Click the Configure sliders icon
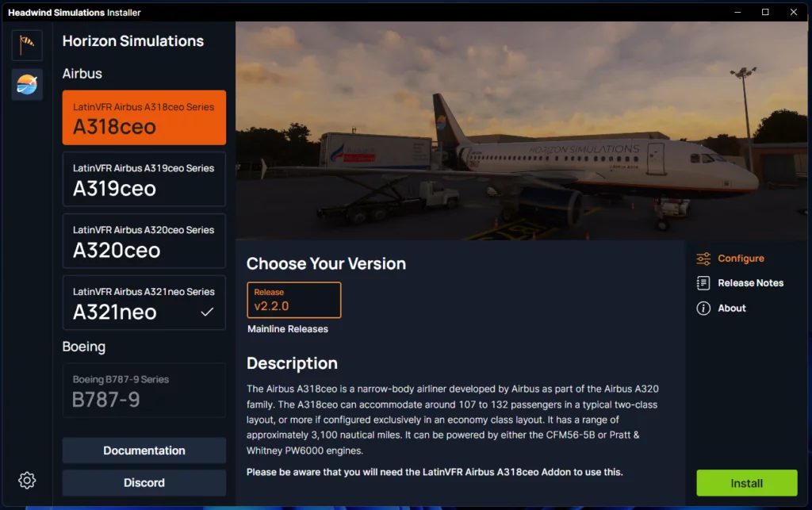812x510 pixels. (x=703, y=259)
